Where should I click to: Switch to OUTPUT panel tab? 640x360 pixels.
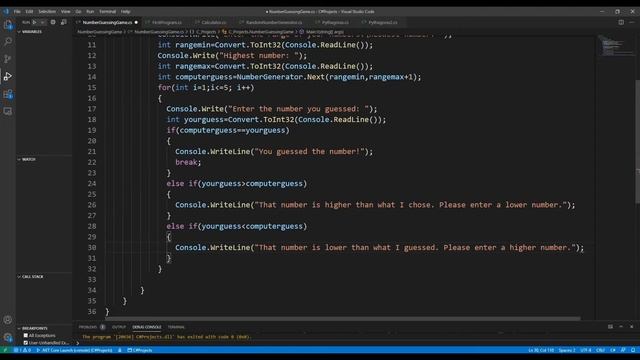119,327
